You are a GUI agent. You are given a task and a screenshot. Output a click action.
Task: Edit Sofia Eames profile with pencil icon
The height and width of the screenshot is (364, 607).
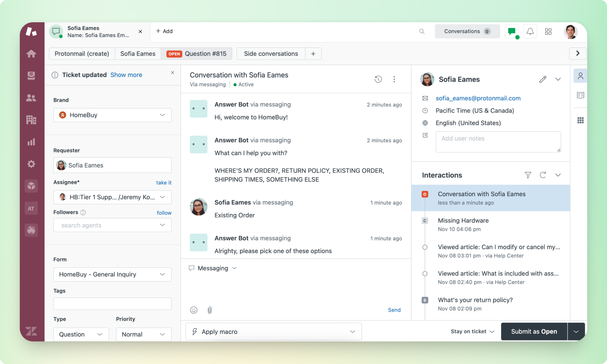(543, 79)
